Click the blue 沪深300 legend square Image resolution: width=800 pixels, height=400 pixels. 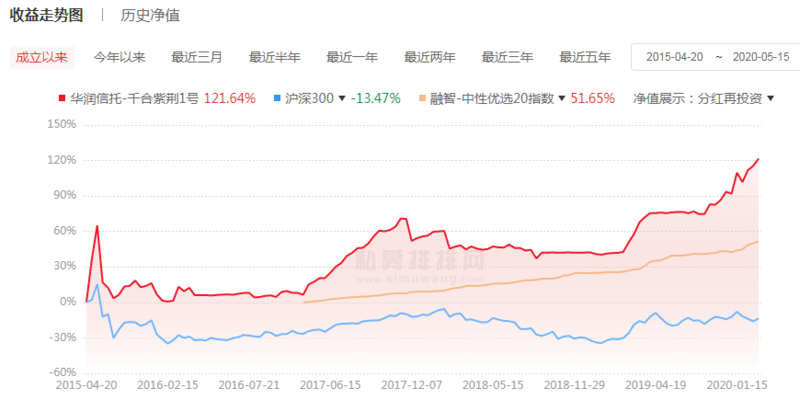point(277,99)
